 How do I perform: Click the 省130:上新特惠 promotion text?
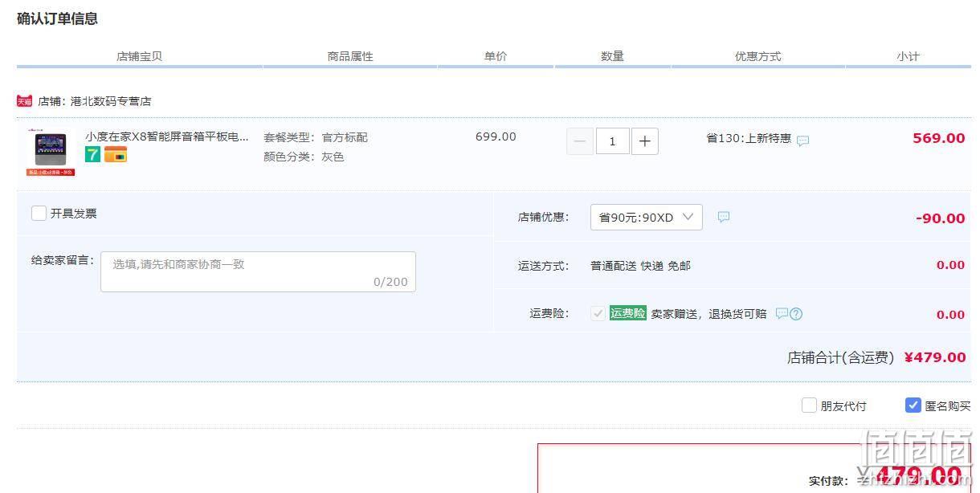749,138
